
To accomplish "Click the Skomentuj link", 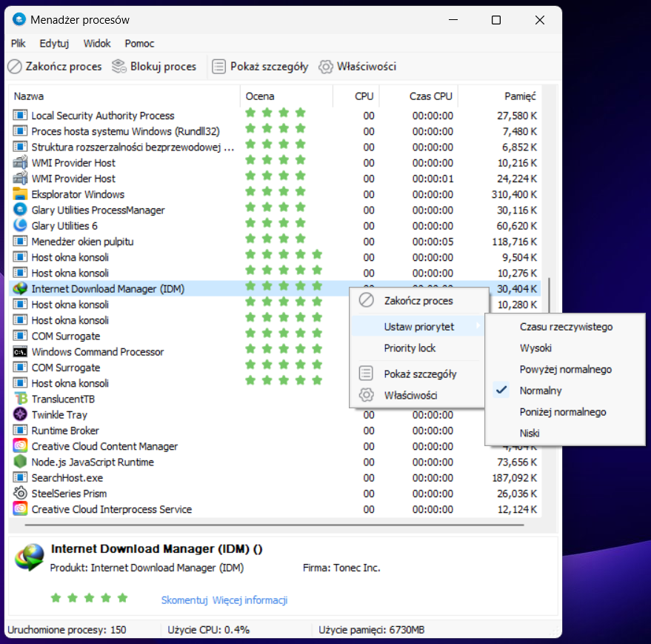I will point(184,600).
